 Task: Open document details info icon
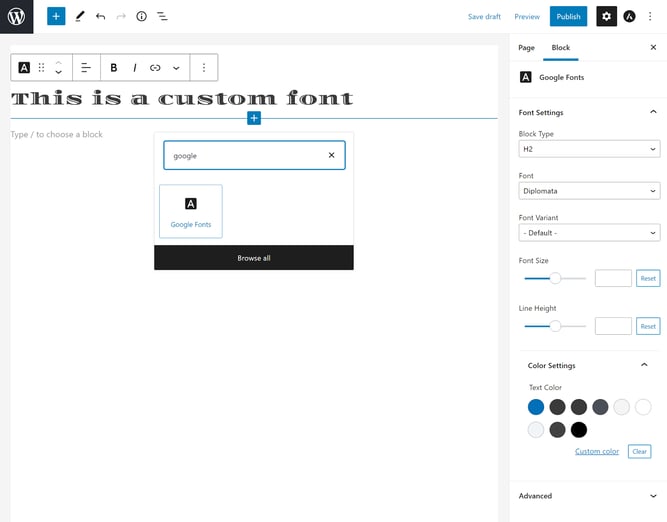click(142, 17)
